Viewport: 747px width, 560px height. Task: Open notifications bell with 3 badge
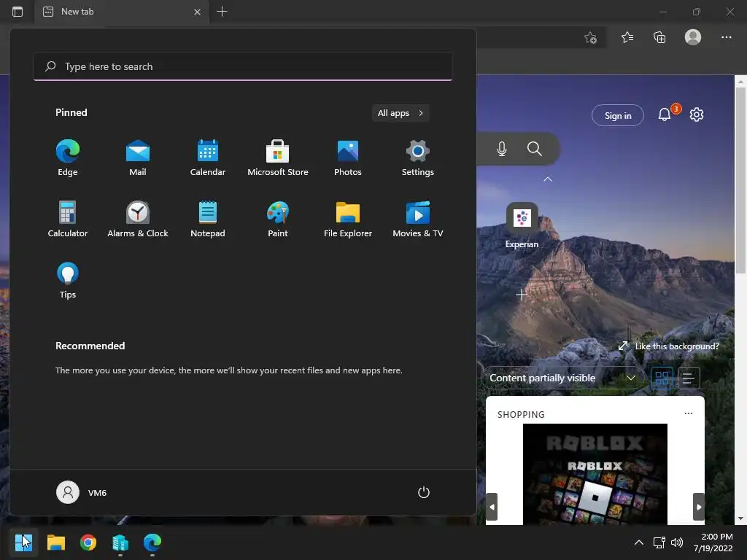(x=665, y=114)
